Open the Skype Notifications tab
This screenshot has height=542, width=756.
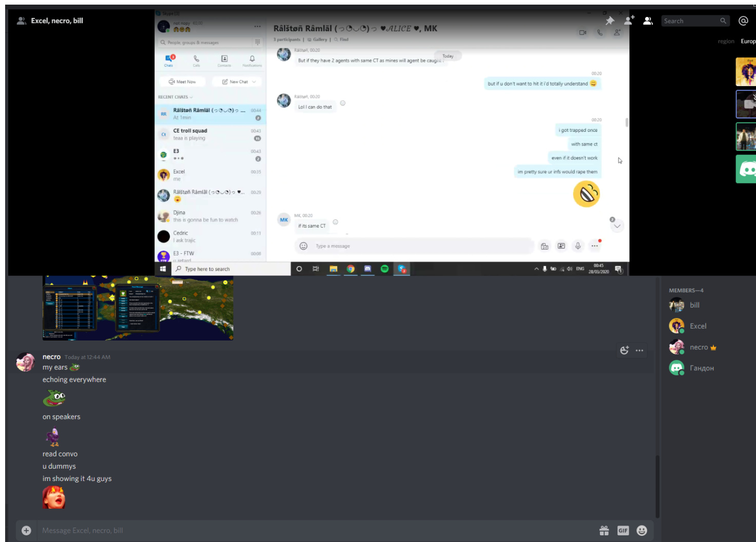[252, 61]
